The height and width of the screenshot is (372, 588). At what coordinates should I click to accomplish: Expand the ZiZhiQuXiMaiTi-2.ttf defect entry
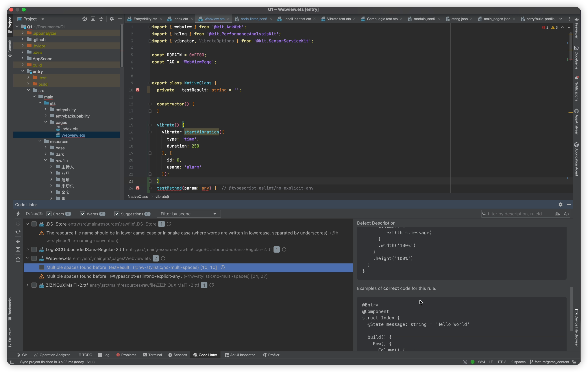(27, 285)
